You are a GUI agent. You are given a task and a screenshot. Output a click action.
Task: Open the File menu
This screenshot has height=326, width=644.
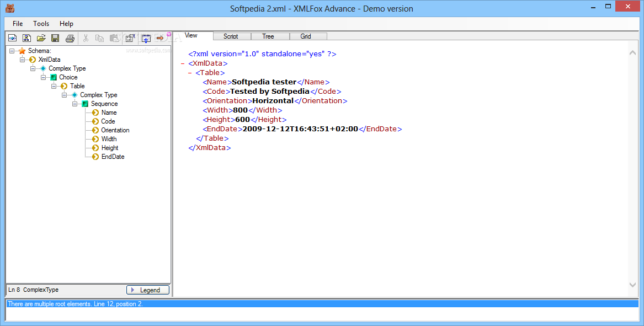18,23
